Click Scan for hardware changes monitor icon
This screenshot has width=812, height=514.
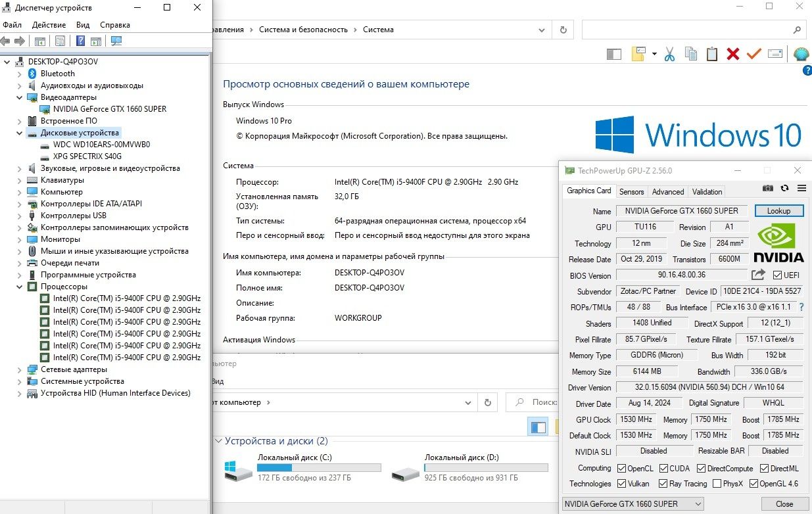coord(116,41)
